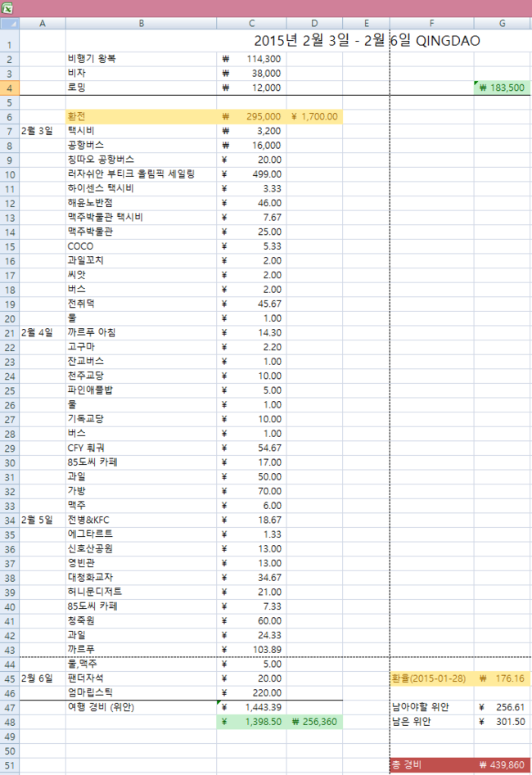
Task: Click the 38,000 amount cell
Action: [251, 73]
